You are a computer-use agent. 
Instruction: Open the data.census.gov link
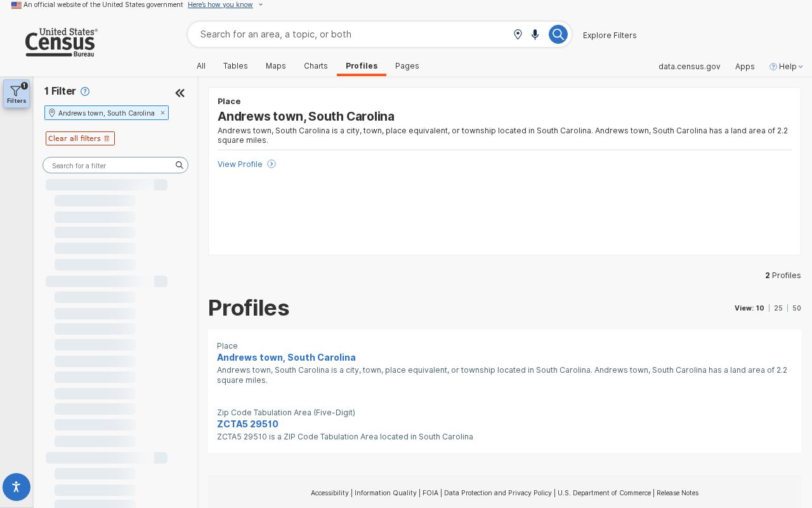(689, 67)
